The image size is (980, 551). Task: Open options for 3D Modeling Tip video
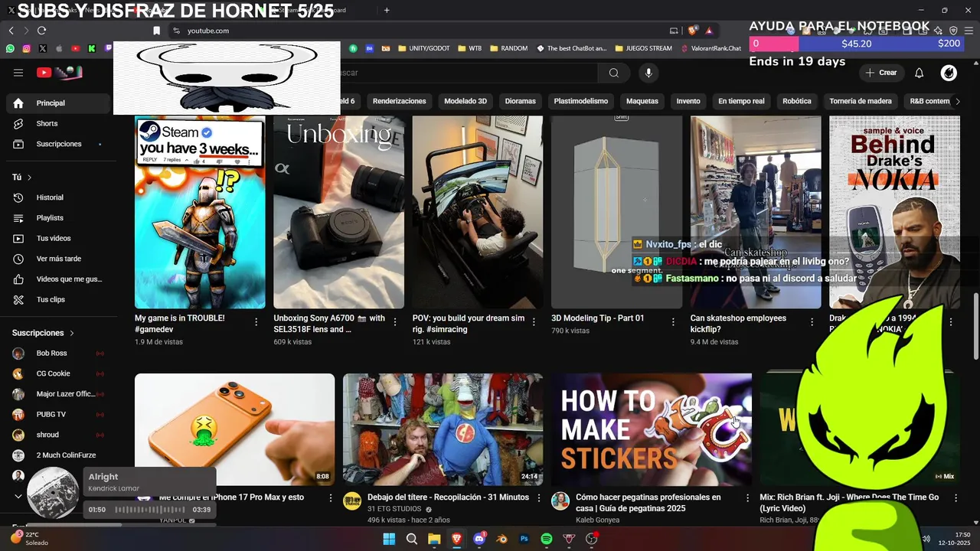pyautogui.click(x=673, y=323)
